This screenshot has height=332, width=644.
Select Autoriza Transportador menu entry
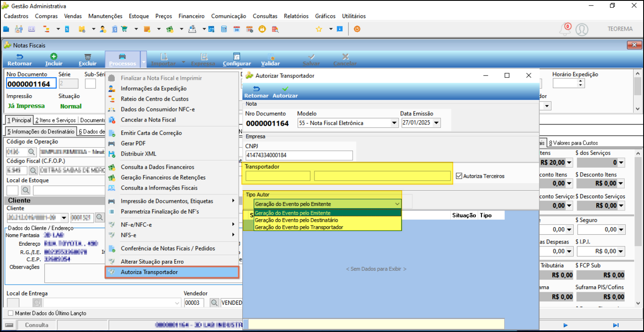[x=172, y=272]
